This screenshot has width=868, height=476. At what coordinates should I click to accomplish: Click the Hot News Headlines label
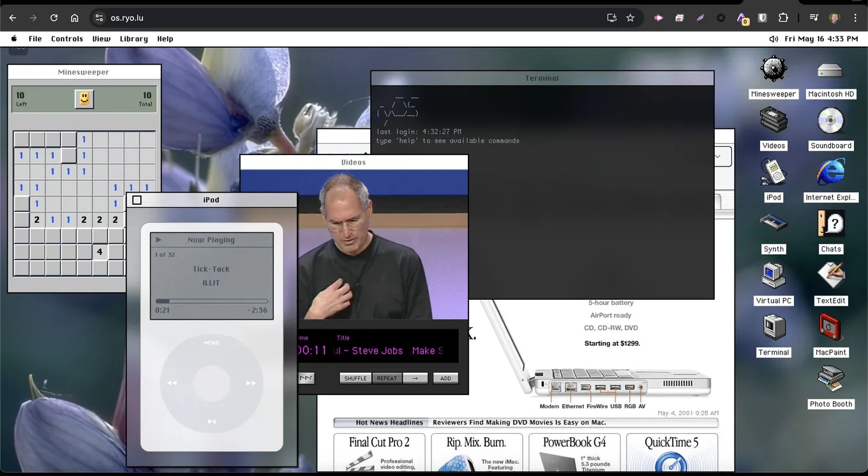(389, 422)
